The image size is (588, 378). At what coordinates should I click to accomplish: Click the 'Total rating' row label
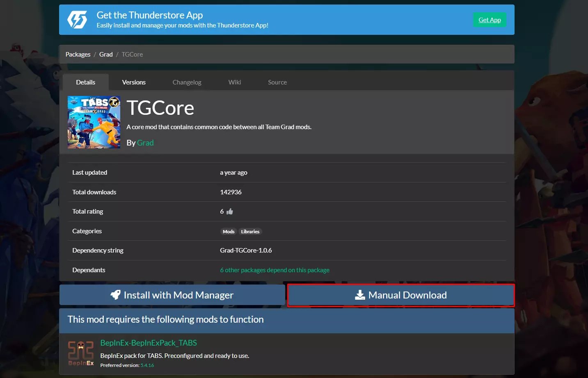(88, 212)
